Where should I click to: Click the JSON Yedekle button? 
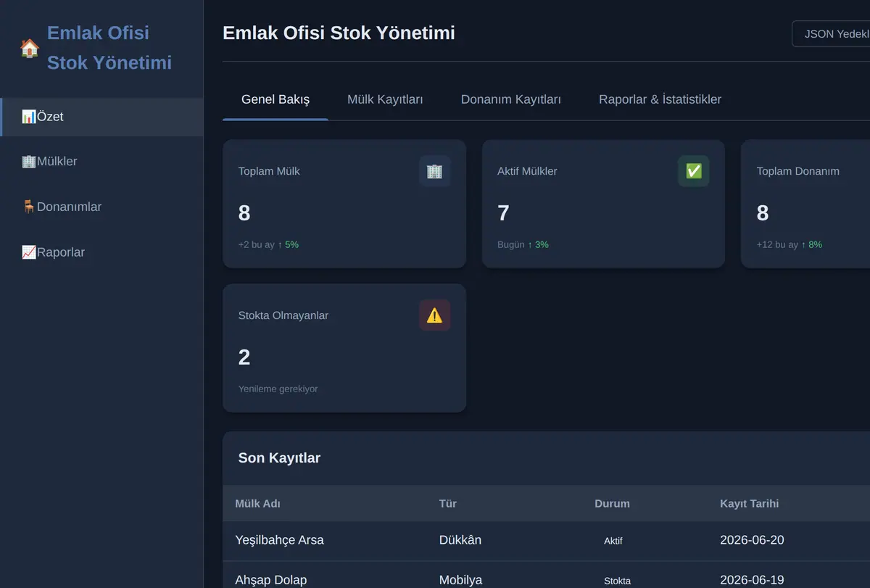[x=831, y=34]
